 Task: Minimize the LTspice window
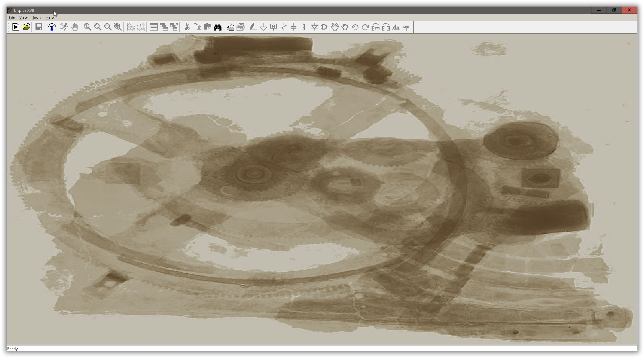(599, 10)
